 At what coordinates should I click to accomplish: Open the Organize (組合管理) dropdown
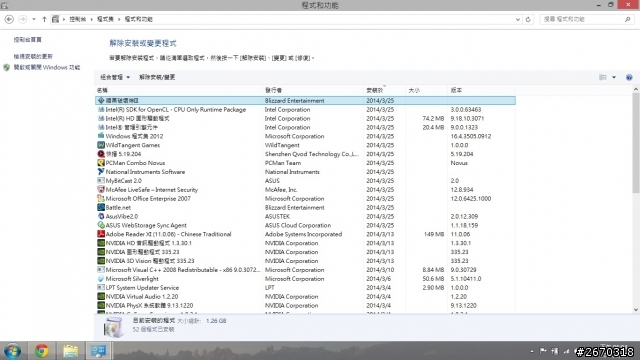point(115,77)
